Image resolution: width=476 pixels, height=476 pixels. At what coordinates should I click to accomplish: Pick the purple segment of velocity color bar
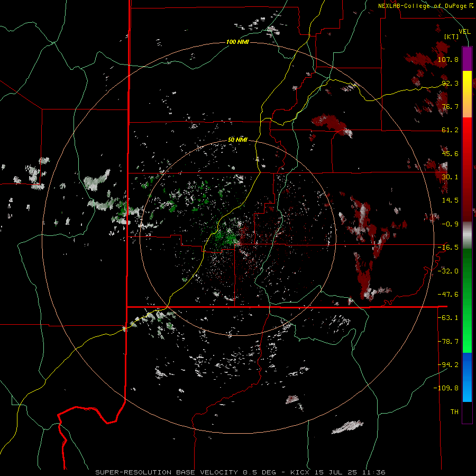click(x=467, y=59)
